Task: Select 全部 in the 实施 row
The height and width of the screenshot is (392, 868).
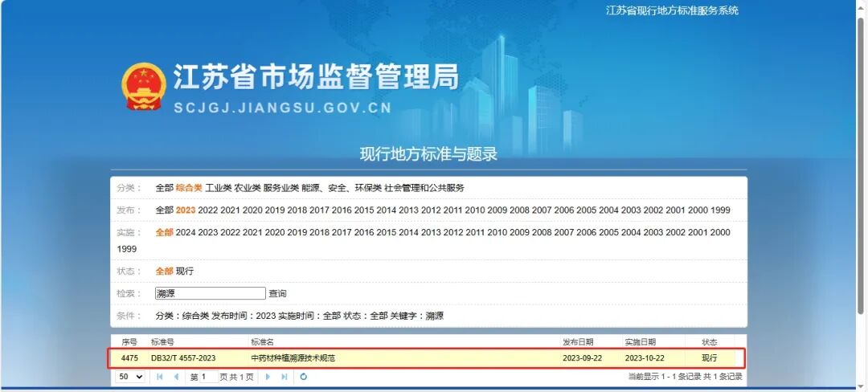Action: [165, 232]
